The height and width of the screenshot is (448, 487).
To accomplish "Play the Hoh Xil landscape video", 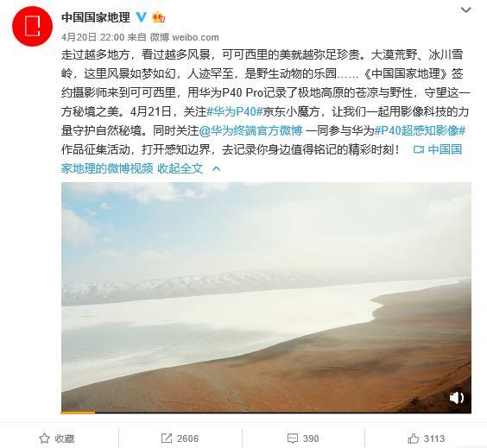I will (x=266, y=296).
